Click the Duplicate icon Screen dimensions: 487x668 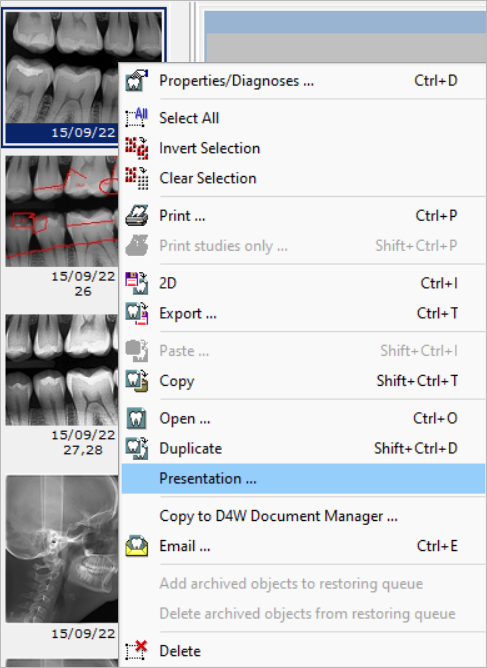coord(137,449)
